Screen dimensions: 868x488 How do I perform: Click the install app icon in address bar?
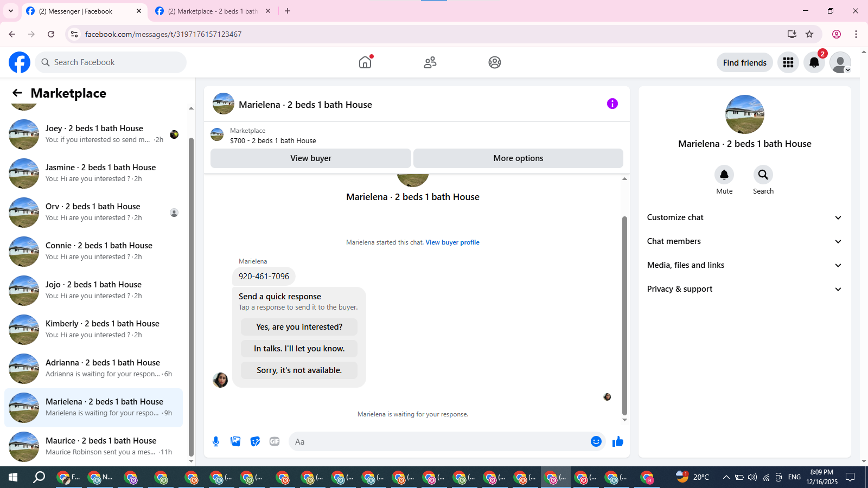792,34
